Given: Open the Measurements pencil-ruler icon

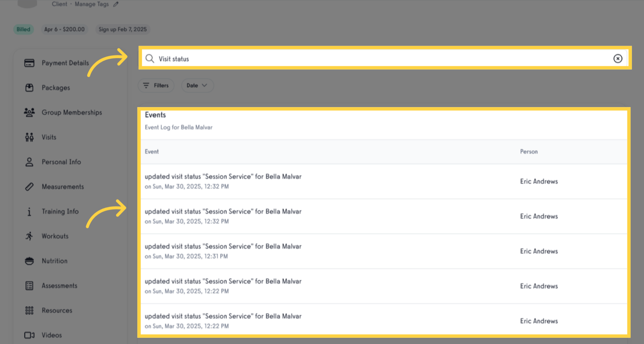Looking at the screenshot, I should (x=29, y=186).
